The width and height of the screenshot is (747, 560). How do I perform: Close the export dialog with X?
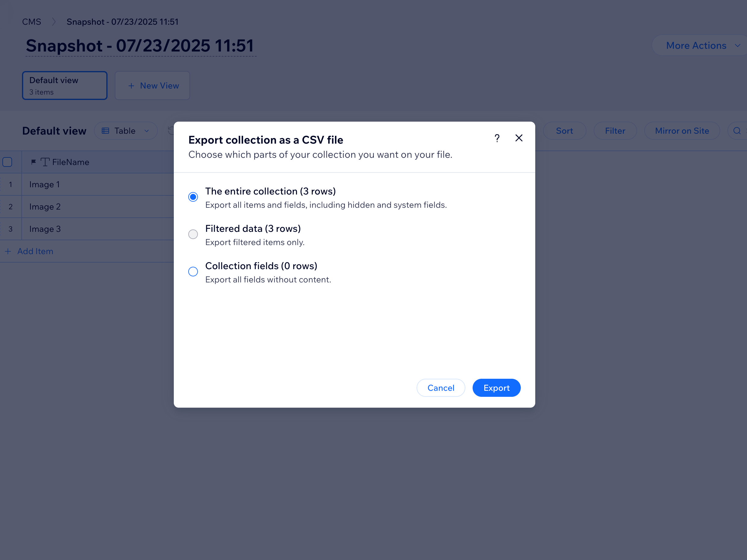(x=519, y=138)
